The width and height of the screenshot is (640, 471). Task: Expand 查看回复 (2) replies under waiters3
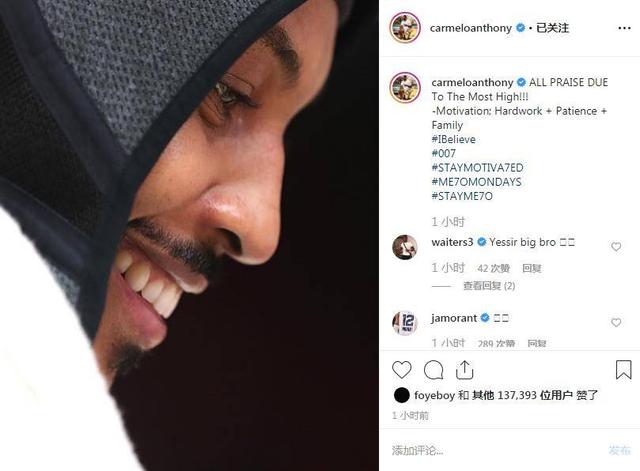pyautogui.click(x=489, y=286)
